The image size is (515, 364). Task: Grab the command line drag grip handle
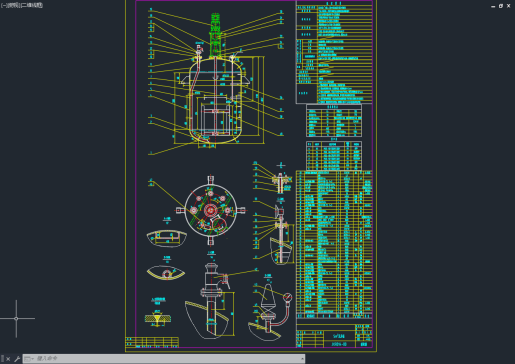click(x=2, y=359)
